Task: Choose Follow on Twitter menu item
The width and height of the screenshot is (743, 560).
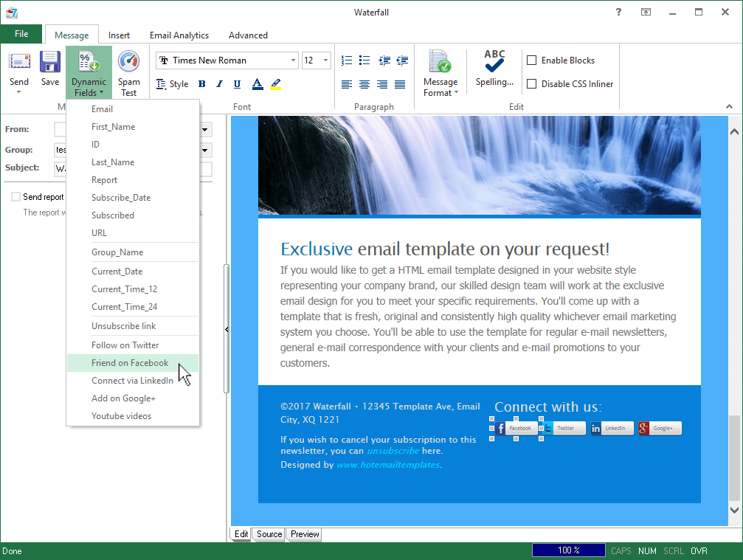Action: pyautogui.click(x=133, y=345)
